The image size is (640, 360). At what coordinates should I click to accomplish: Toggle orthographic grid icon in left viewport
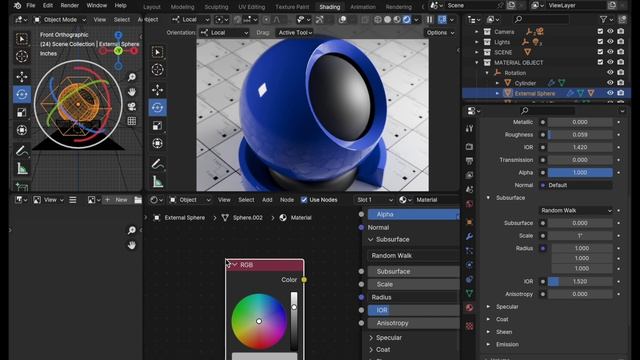pyautogui.click(x=131, y=121)
